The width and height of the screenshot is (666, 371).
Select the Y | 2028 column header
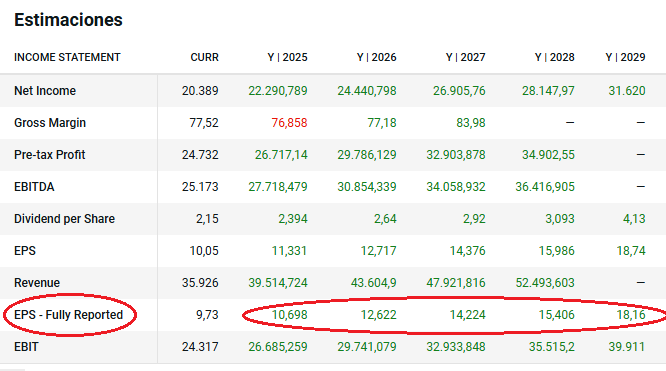(x=555, y=57)
